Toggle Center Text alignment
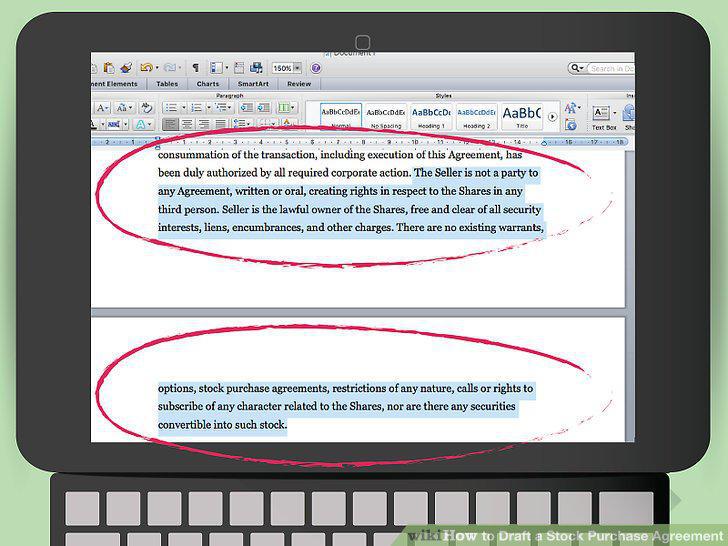 point(187,124)
